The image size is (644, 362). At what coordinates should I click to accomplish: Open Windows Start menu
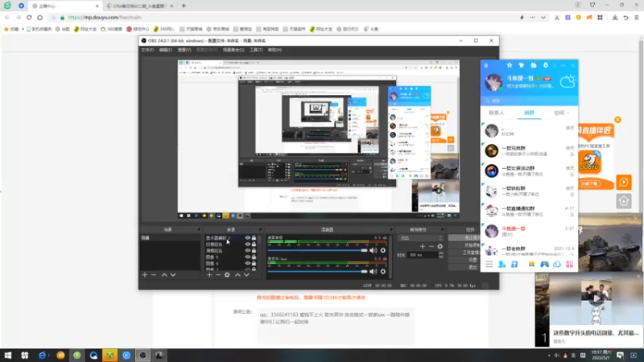tap(8, 356)
